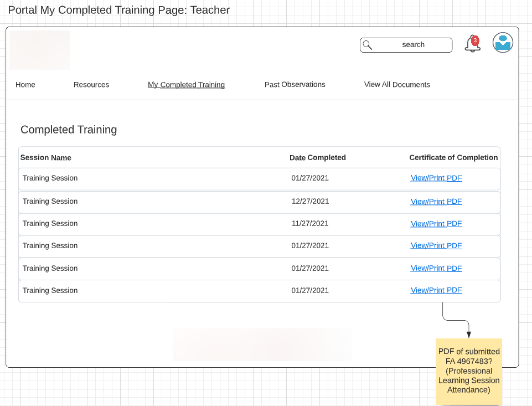This screenshot has width=532, height=406.
Task: Open View All Documents
Action: pos(397,85)
